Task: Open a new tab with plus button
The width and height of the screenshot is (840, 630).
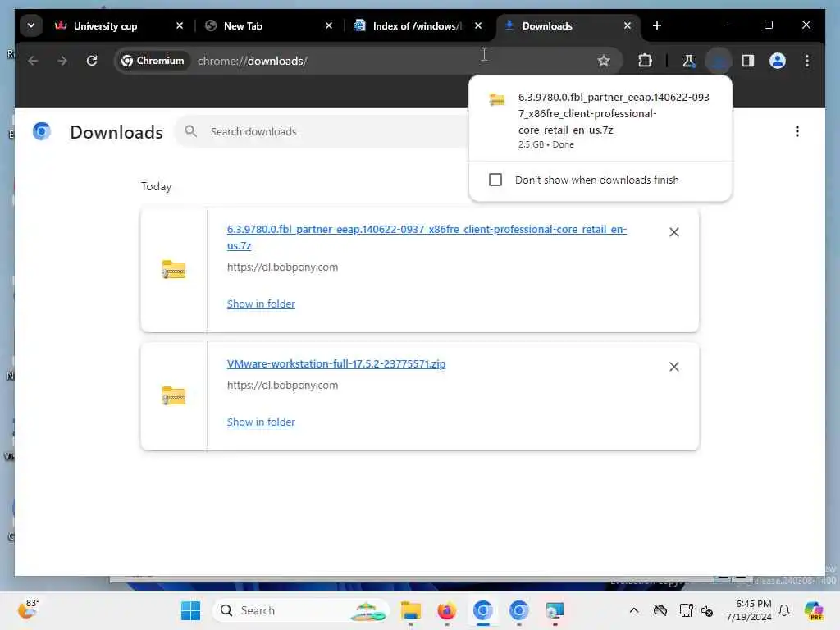Action: point(657,25)
